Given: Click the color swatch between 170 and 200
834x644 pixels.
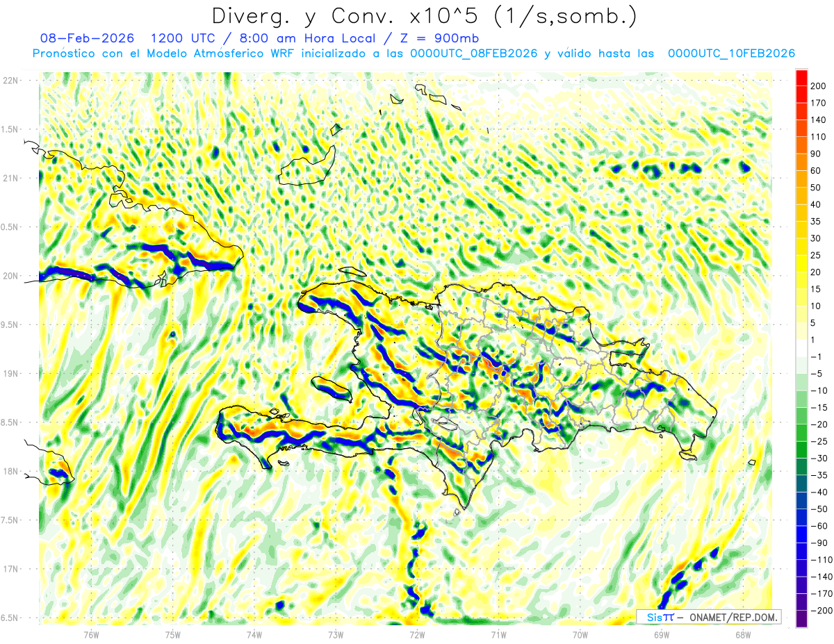Looking at the screenshot, I should (801, 94).
